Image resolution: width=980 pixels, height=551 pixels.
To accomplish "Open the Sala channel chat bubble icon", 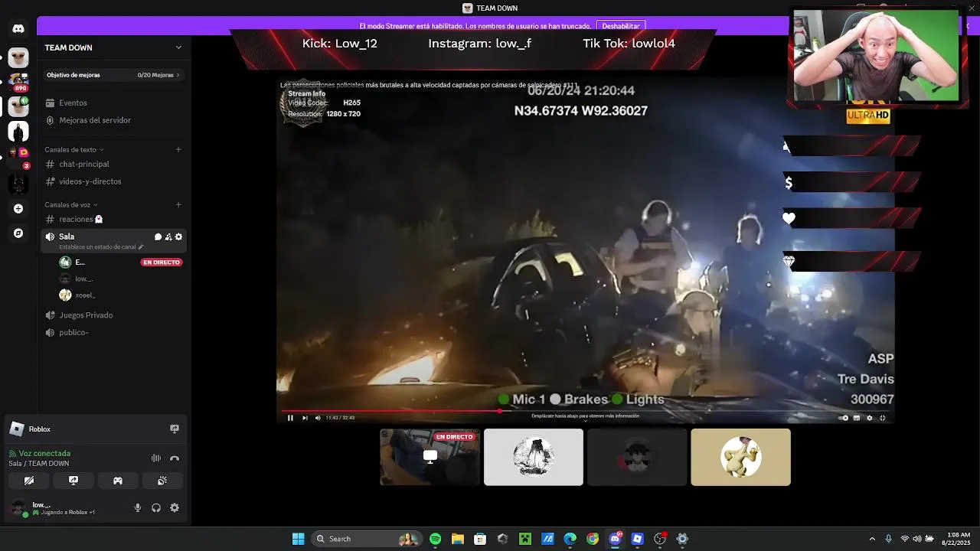I will click(x=158, y=237).
